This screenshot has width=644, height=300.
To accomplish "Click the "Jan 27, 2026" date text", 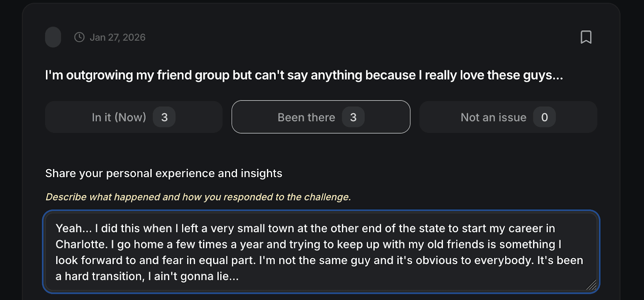I will [118, 37].
